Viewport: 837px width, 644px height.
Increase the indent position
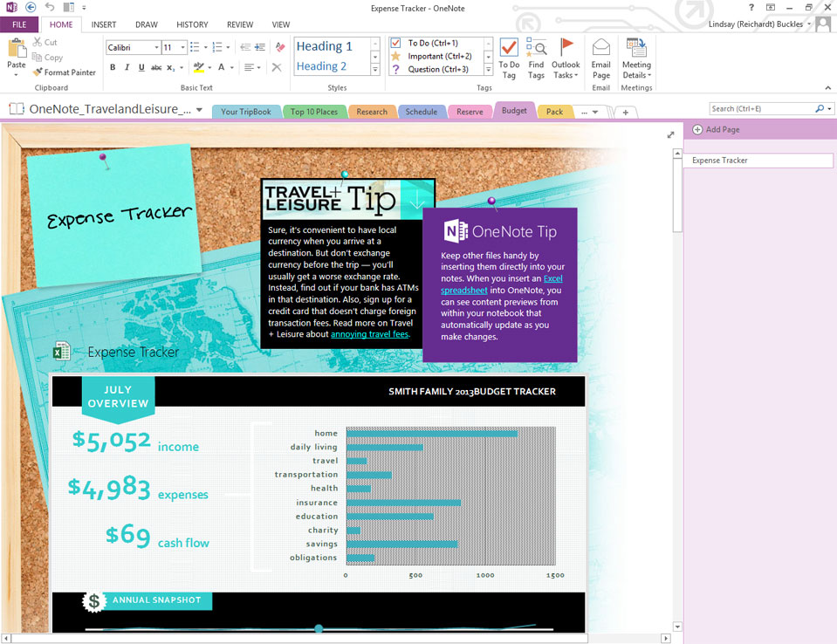coord(261,47)
